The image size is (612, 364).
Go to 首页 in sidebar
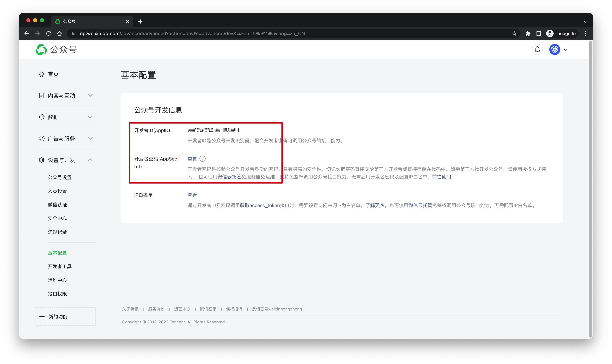click(53, 74)
